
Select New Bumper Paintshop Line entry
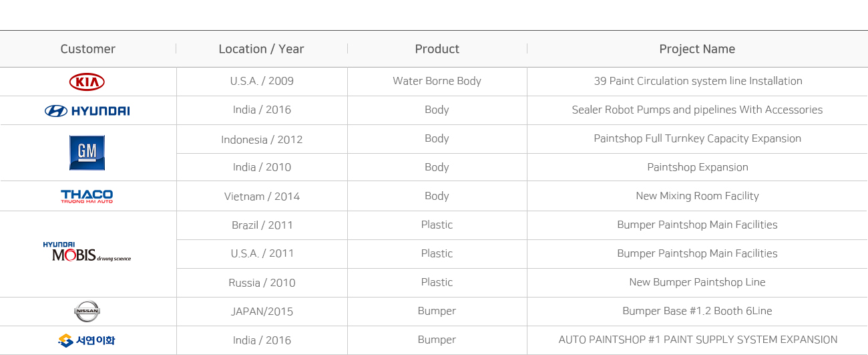point(697,282)
